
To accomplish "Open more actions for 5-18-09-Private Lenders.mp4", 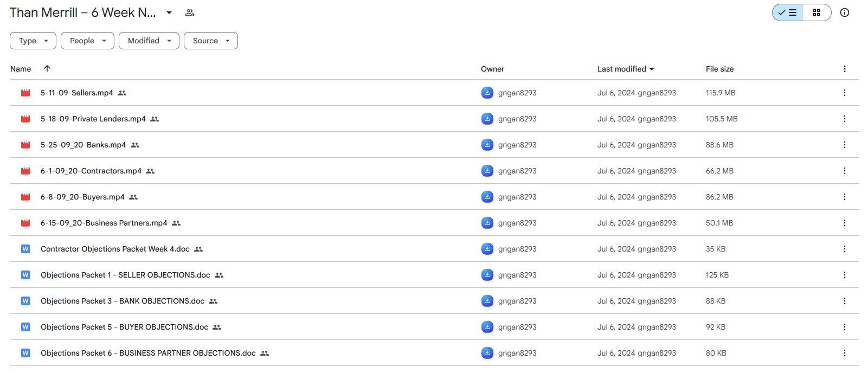I will click(x=844, y=119).
